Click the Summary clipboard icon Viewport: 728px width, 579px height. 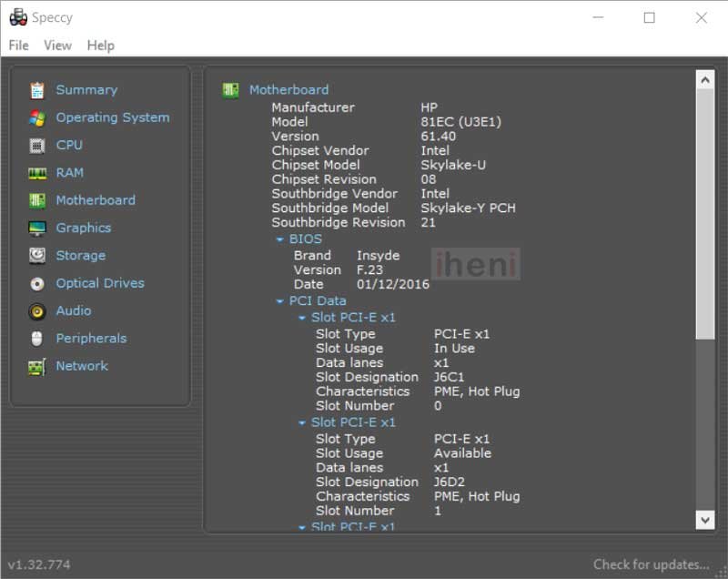(37, 90)
